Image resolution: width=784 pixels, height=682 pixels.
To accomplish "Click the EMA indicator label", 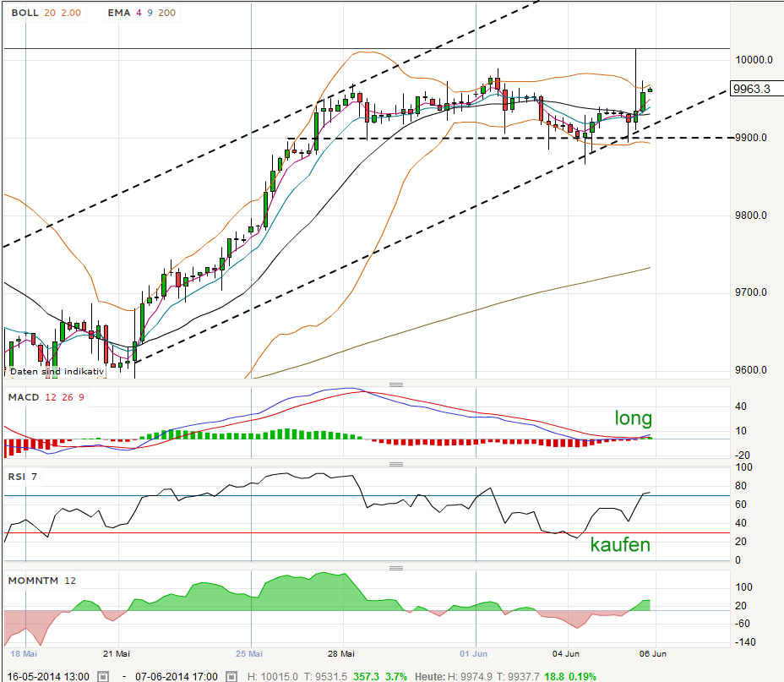I will tap(119, 13).
